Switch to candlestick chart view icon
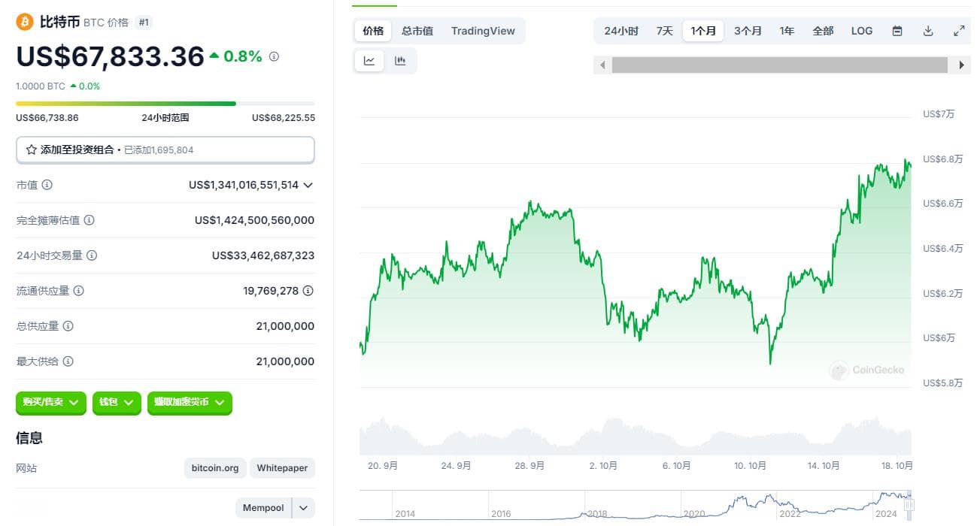 (x=400, y=61)
